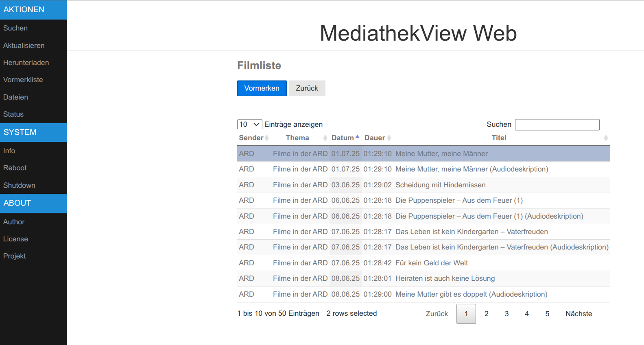Image resolution: width=644 pixels, height=345 pixels.
Task: Sort table by Thema column arrows
Action: (325, 138)
